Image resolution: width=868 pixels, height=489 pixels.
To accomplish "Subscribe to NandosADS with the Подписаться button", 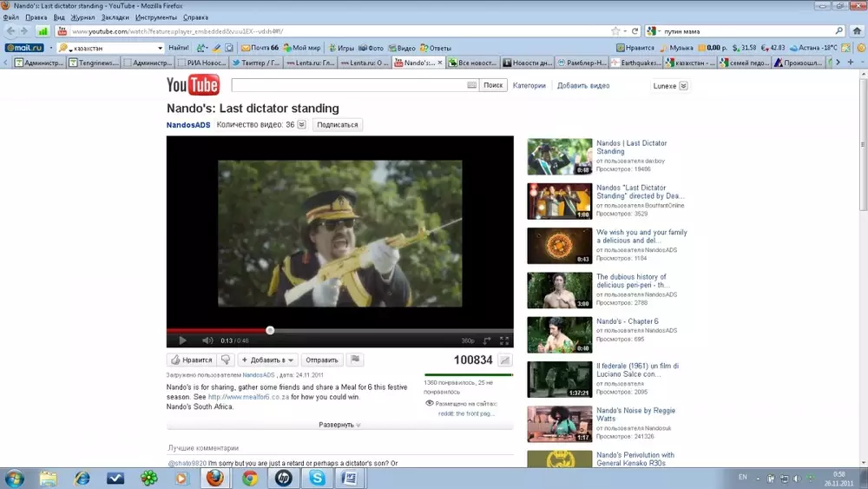I will pyautogui.click(x=337, y=125).
